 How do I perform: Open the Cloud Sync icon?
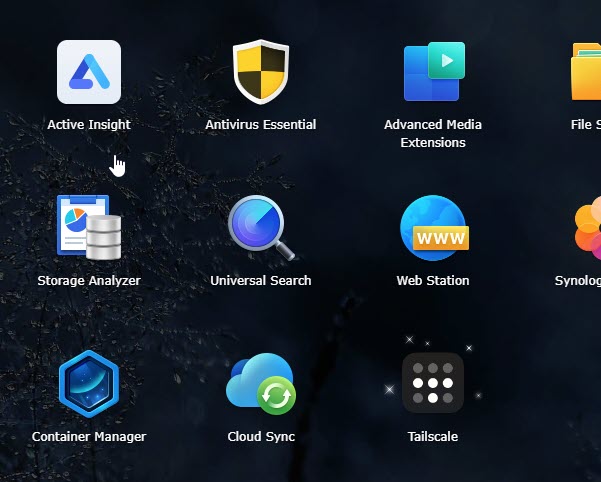tap(261, 384)
